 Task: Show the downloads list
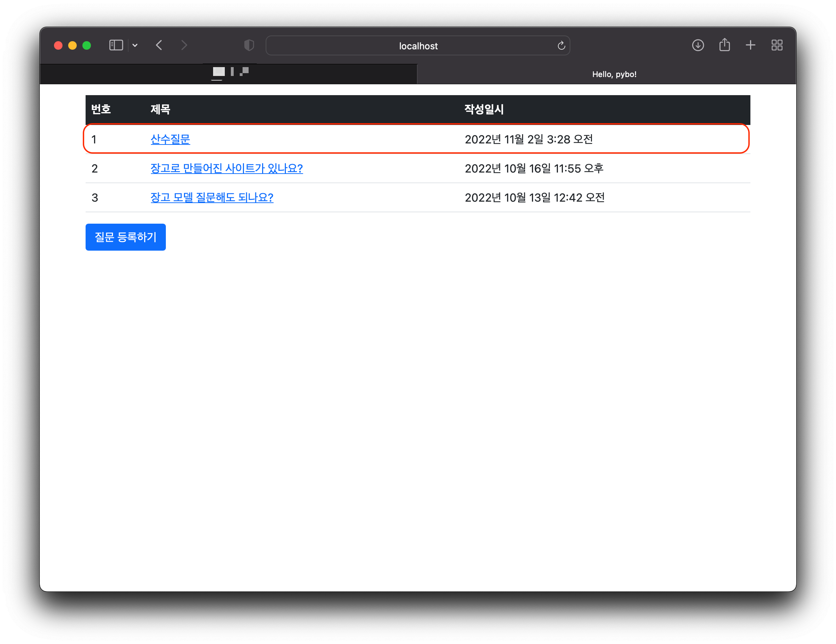tap(698, 45)
